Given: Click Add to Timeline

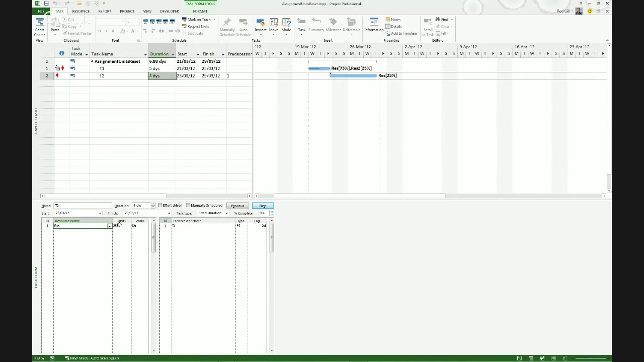Looking at the screenshot, I should click(x=401, y=34).
